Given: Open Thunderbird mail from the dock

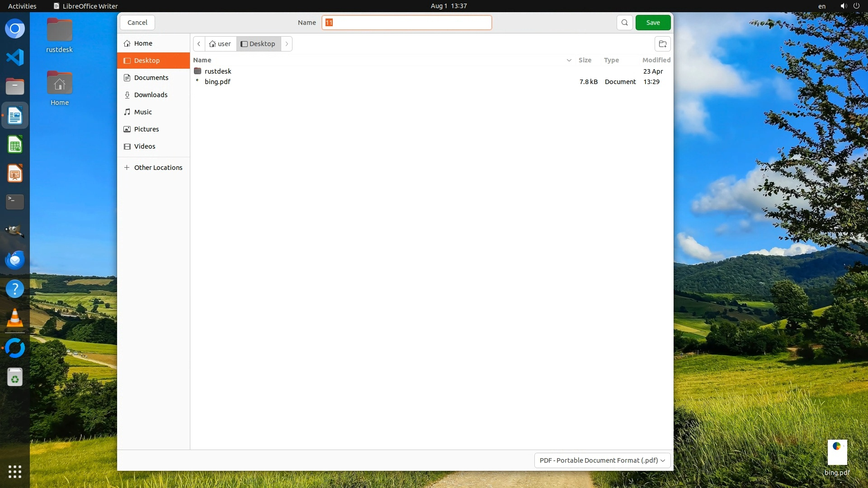Looking at the screenshot, I should pos(15,260).
